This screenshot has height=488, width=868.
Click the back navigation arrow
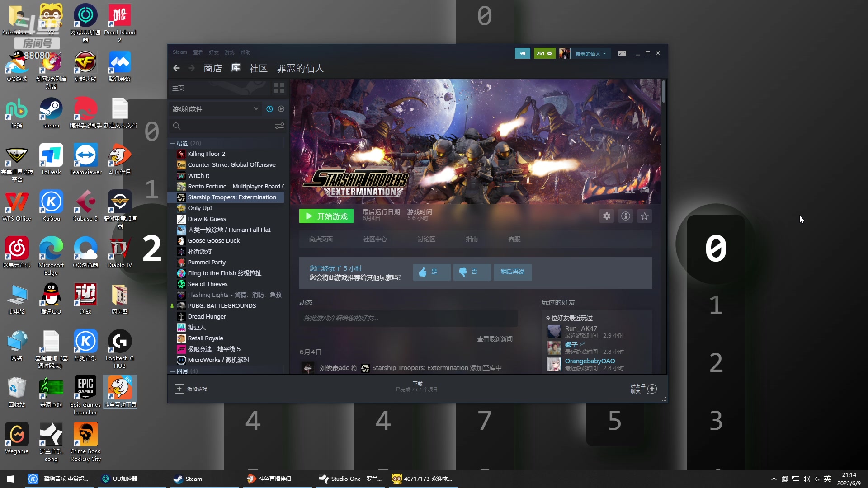click(177, 68)
